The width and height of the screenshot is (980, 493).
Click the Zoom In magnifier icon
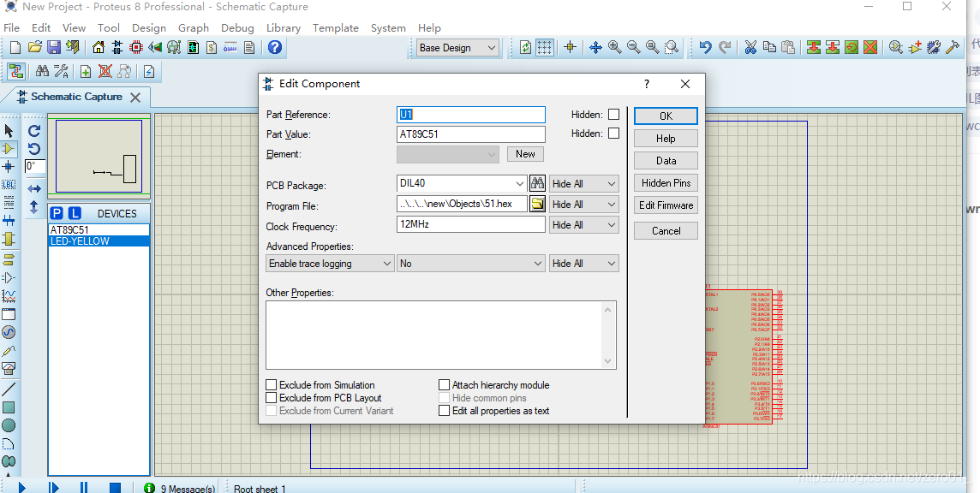(614, 47)
